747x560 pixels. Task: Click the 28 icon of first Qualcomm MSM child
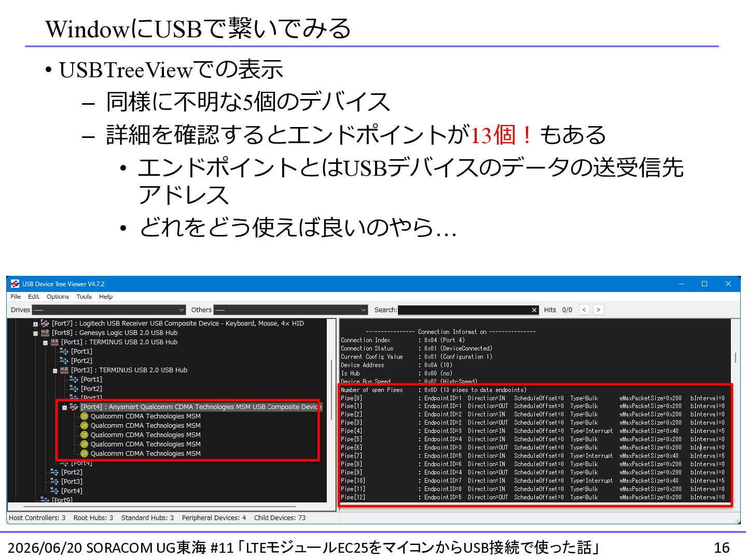[x=84, y=416]
